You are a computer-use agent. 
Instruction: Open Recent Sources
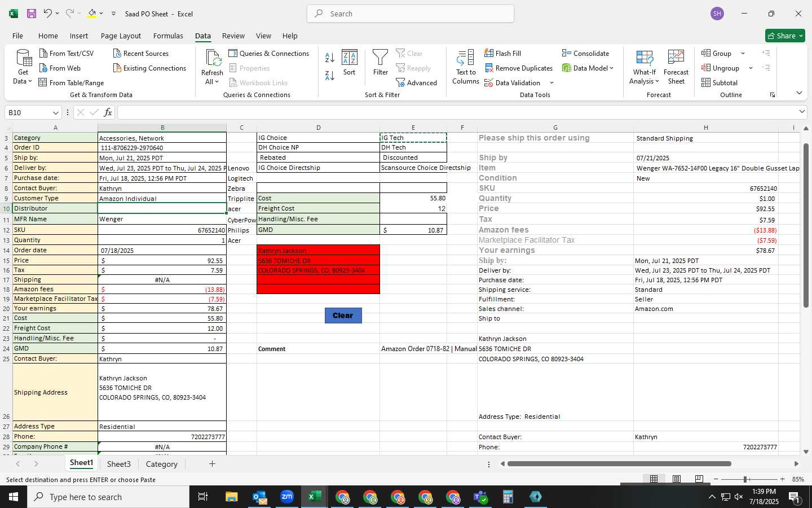coord(140,53)
